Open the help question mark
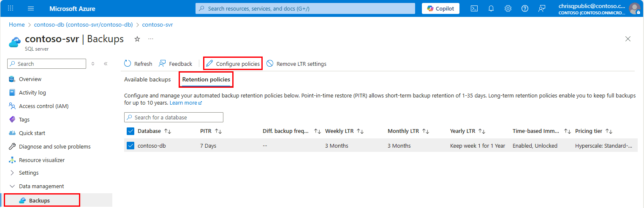The width and height of the screenshot is (644, 208). [x=525, y=8]
